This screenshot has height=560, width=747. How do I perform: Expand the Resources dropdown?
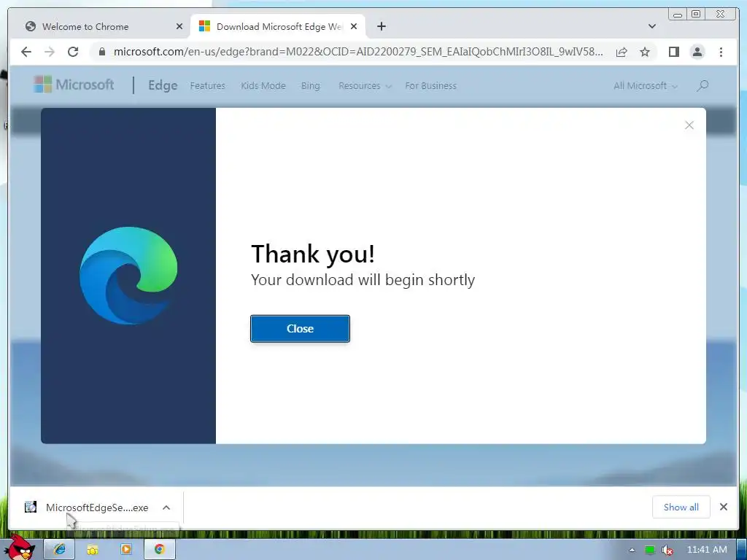coord(365,86)
